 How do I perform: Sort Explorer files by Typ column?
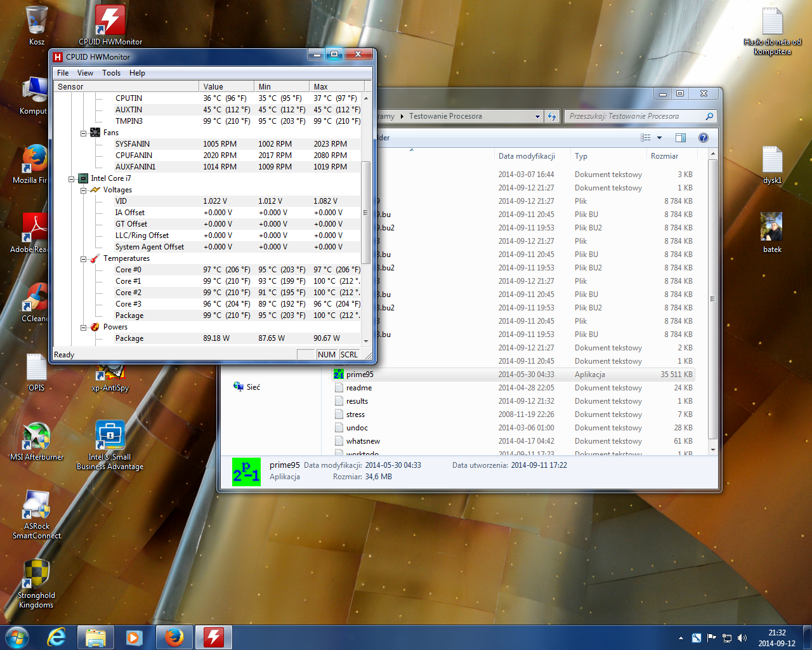click(608, 156)
